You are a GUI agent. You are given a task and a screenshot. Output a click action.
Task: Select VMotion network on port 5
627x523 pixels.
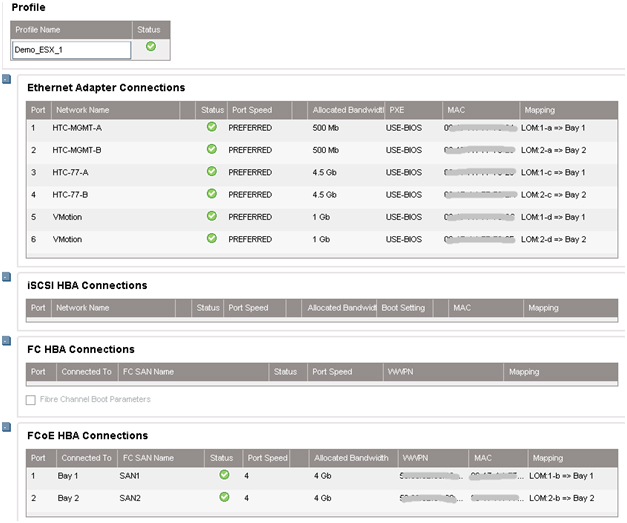pyautogui.click(x=67, y=217)
